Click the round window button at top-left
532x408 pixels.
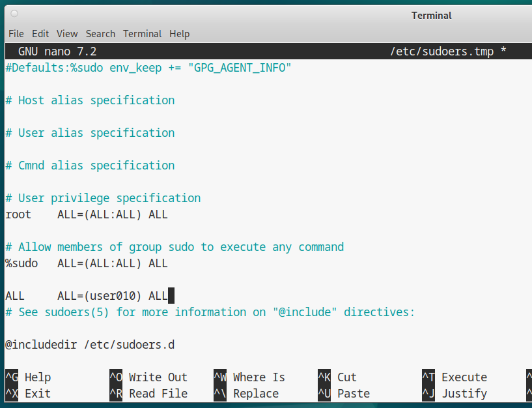coord(14,14)
